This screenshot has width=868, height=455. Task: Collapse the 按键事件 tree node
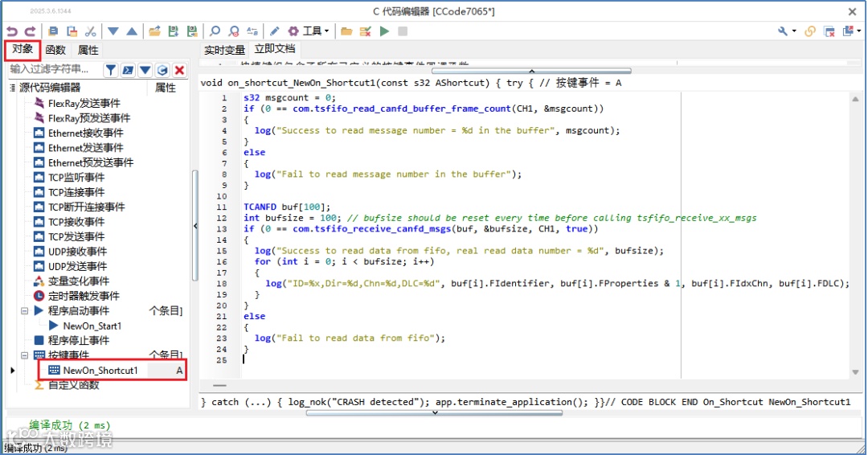click(x=24, y=355)
